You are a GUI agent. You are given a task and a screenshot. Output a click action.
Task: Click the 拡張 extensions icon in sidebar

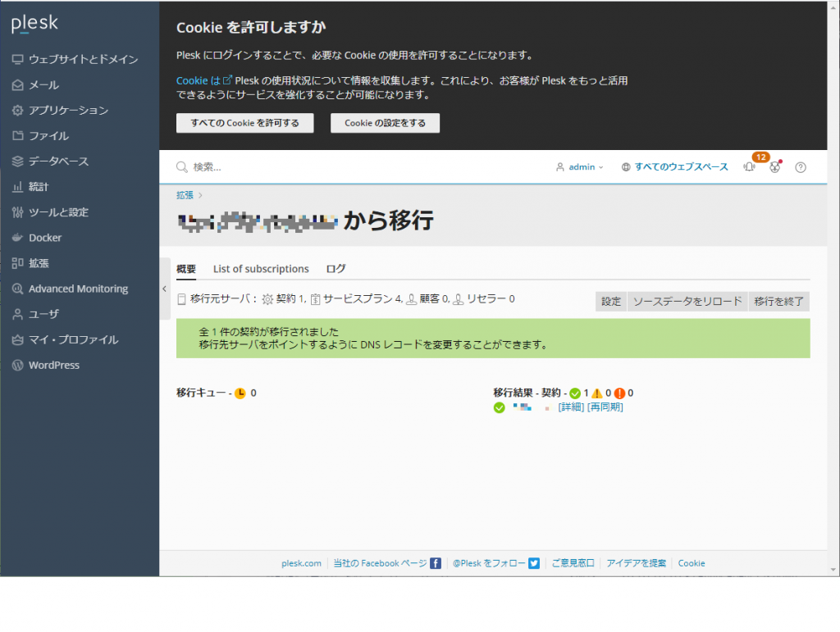[18, 263]
